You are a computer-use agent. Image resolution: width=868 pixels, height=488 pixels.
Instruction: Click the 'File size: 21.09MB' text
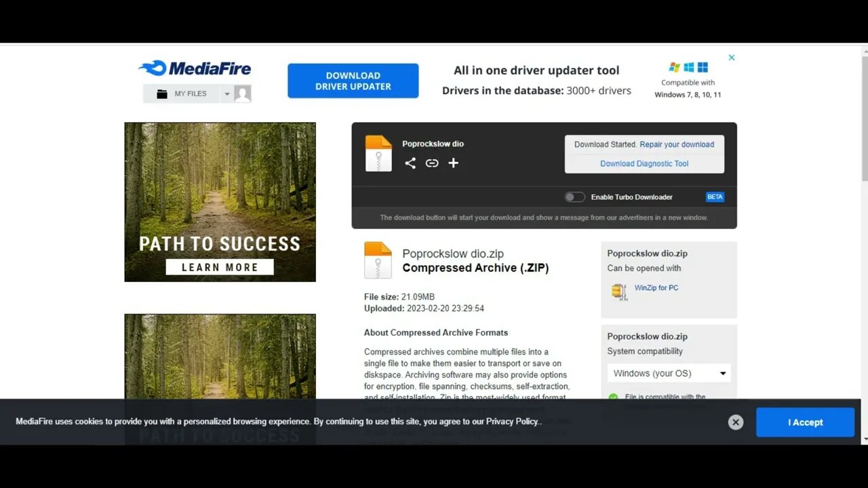point(399,297)
